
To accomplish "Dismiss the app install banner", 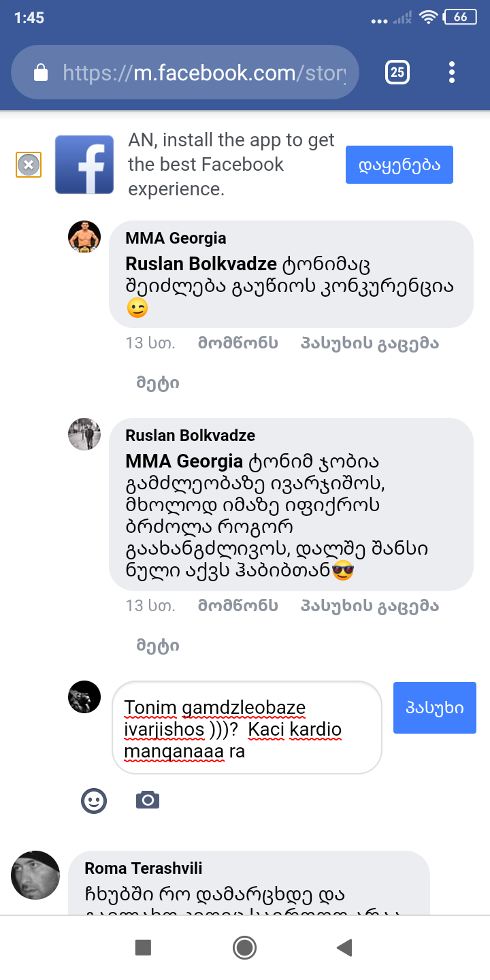I will (x=28, y=164).
